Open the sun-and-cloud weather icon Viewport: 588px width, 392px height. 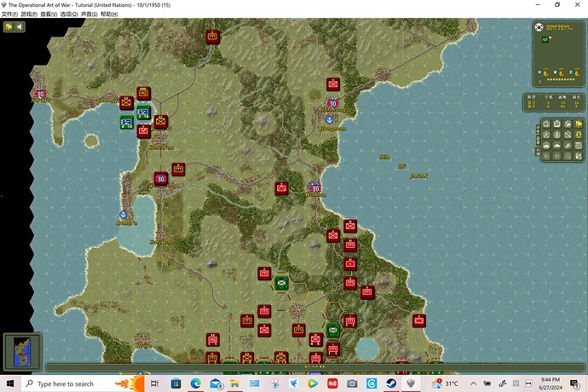pyautogui.click(x=568, y=124)
